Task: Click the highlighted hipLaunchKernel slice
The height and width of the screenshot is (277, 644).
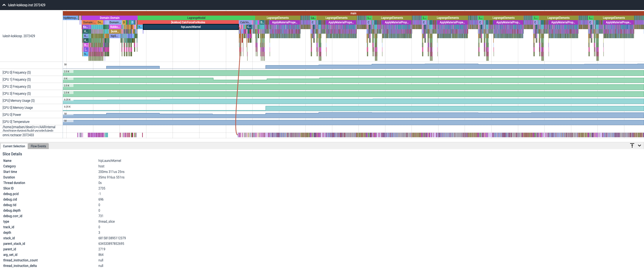Action: tap(190, 27)
